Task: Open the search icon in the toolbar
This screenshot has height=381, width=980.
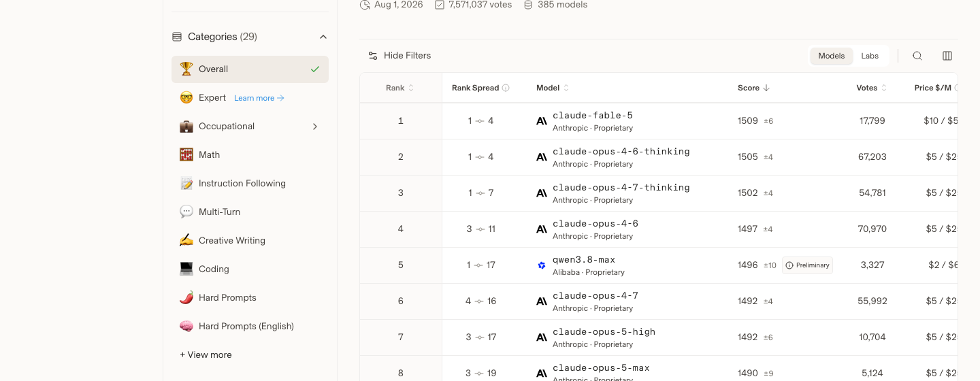Action: [x=917, y=56]
